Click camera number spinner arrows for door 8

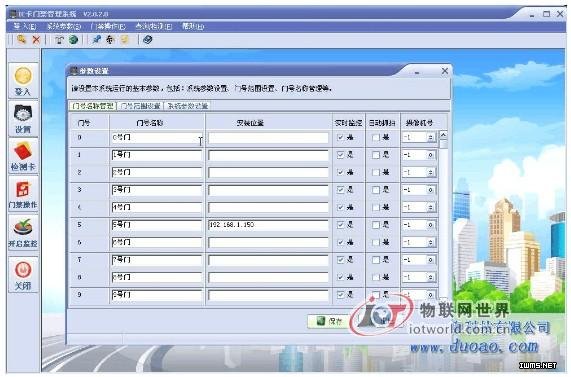[430, 277]
